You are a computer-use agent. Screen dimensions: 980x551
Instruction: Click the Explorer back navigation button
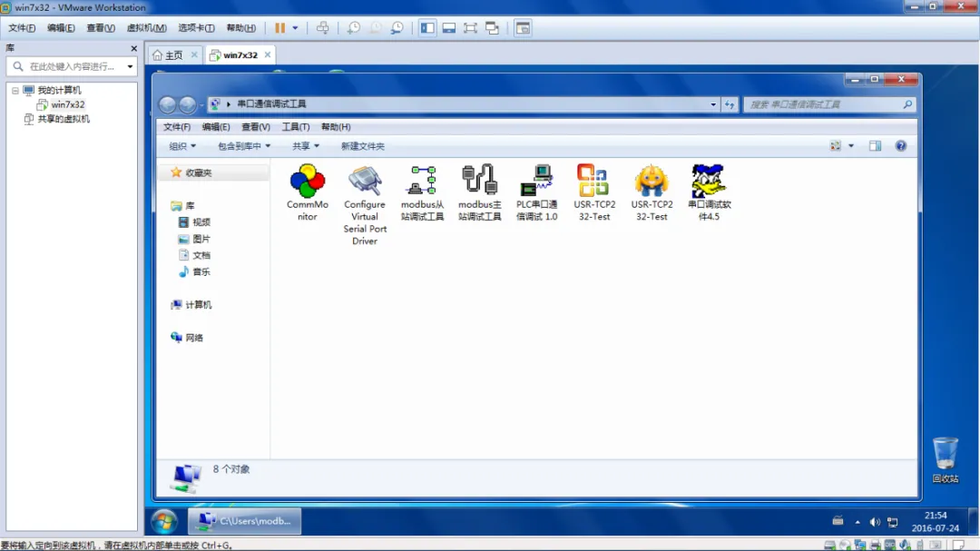click(167, 104)
